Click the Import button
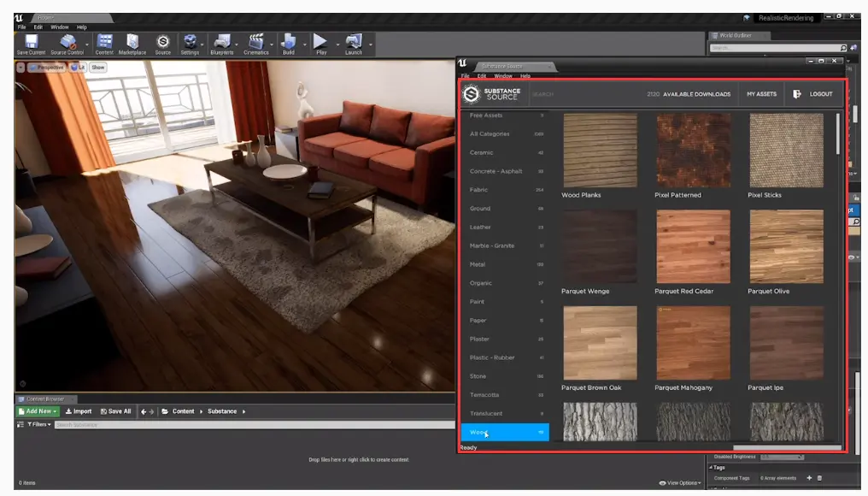This screenshot has width=868, height=496. pos(79,411)
